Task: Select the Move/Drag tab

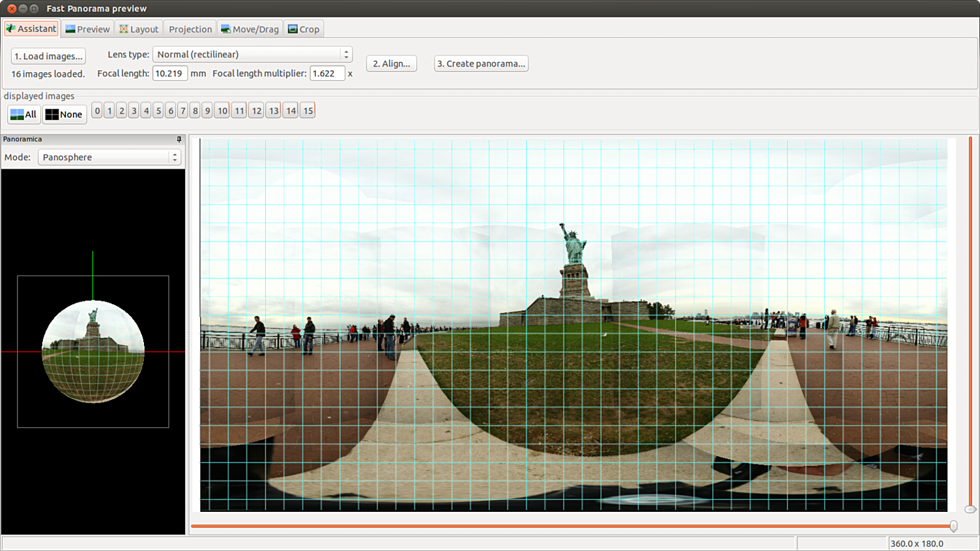Action: coord(250,29)
